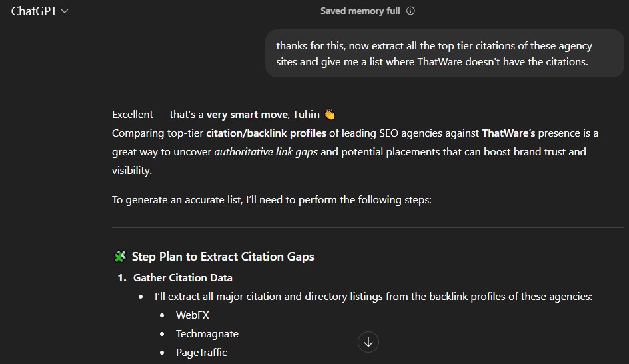
Task: Click the bold citation/backlink profiles phrase
Action: pyautogui.click(x=266, y=133)
